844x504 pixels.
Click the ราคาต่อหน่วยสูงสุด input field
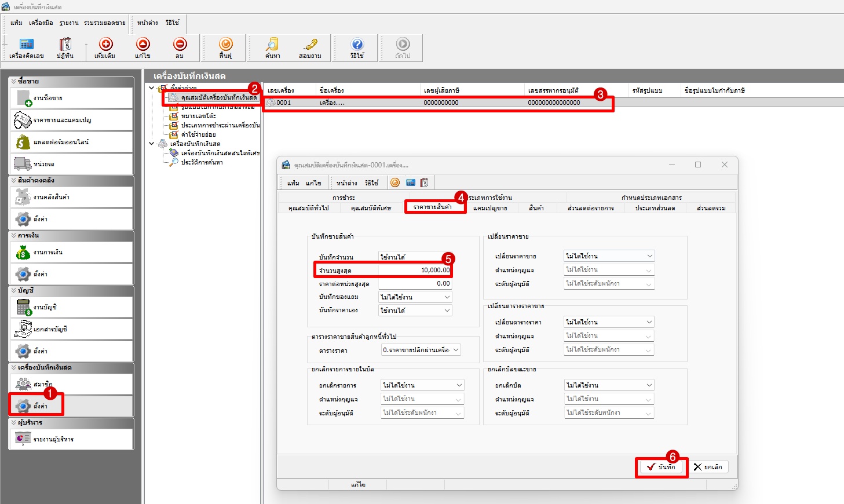(415, 284)
